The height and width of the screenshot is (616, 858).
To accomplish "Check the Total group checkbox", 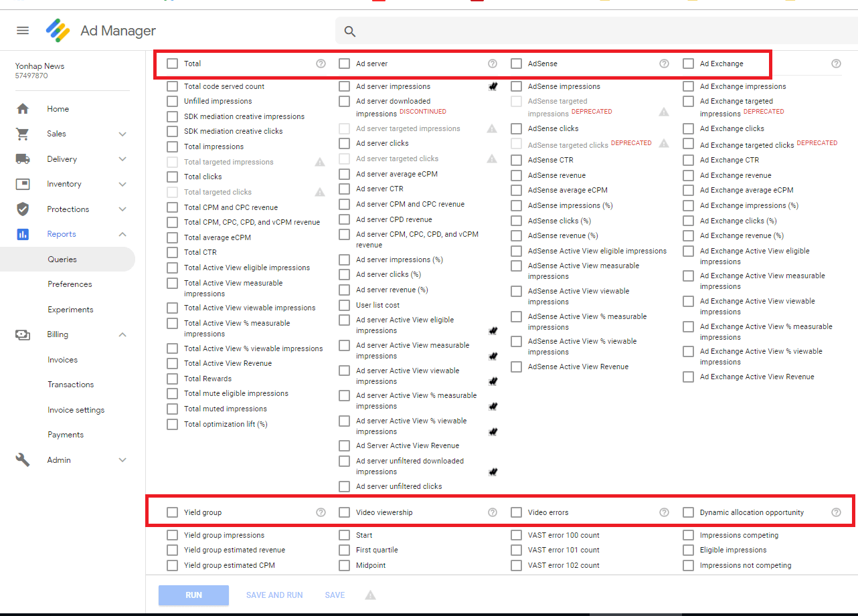I will point(173,64).
